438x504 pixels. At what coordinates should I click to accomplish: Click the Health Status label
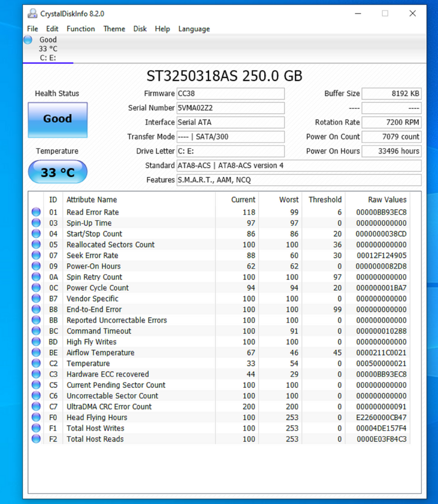click(x=57, y=94)
